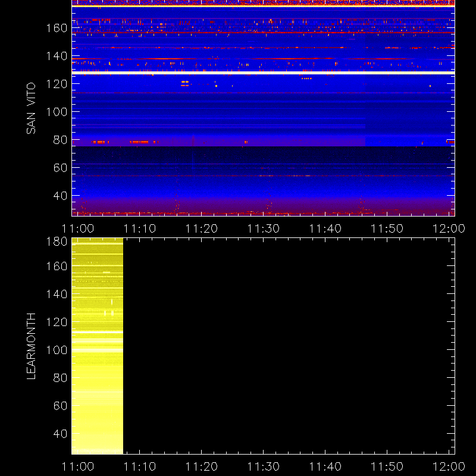
Task: Pick the 160 tick label on the LEARMONTH axis
Action: [x=57, y=266]
